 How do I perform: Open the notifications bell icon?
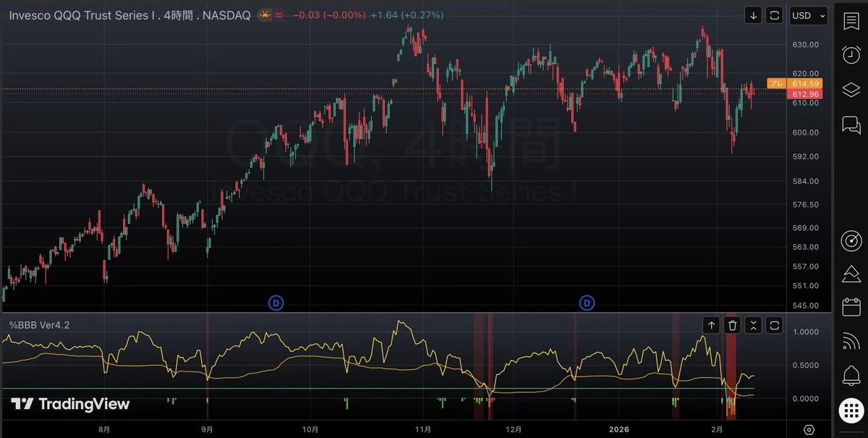(x=851, y=376)
